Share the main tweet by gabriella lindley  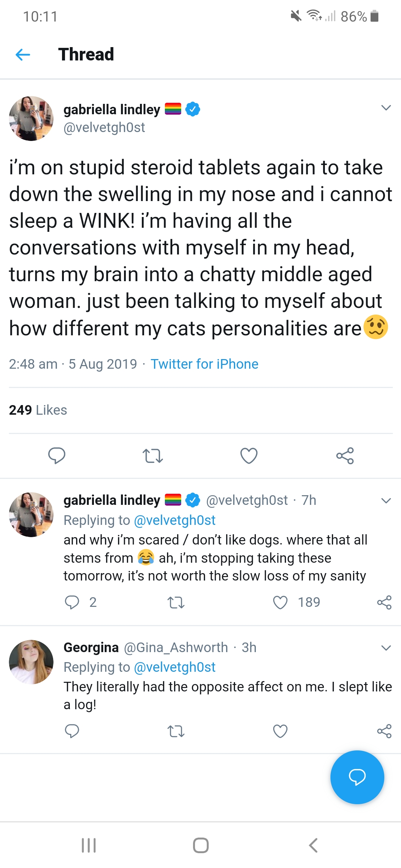[345, 456]
